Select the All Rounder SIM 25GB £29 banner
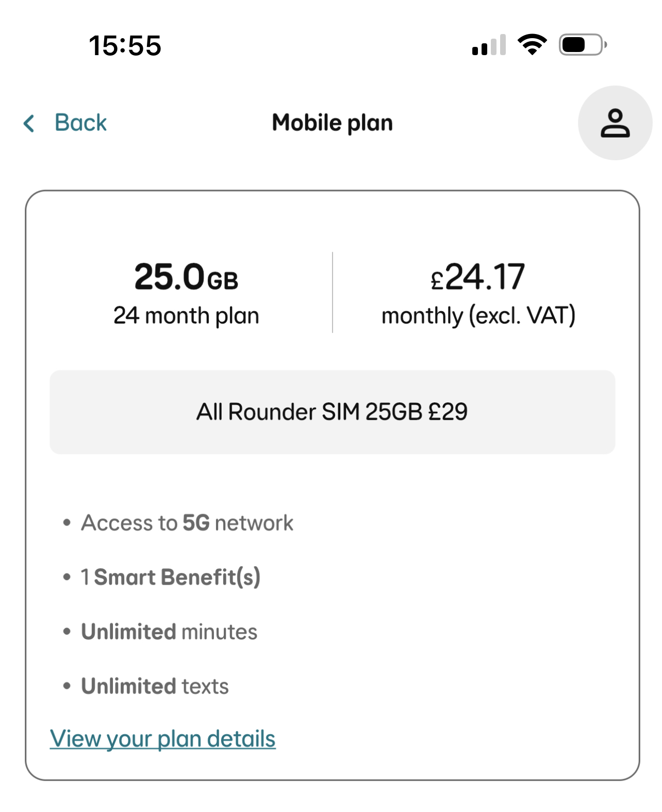Image resolution: width=662 pixels, height=812 pixels. point(332,412)
